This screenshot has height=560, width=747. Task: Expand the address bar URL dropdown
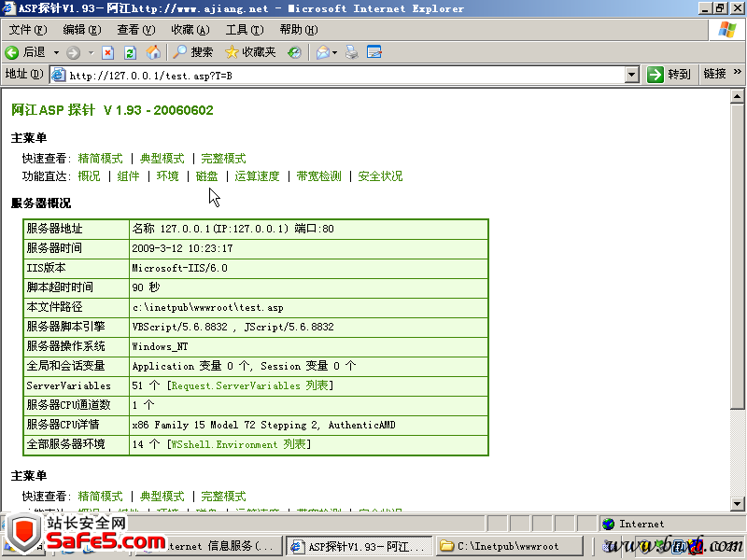[631, 75]
